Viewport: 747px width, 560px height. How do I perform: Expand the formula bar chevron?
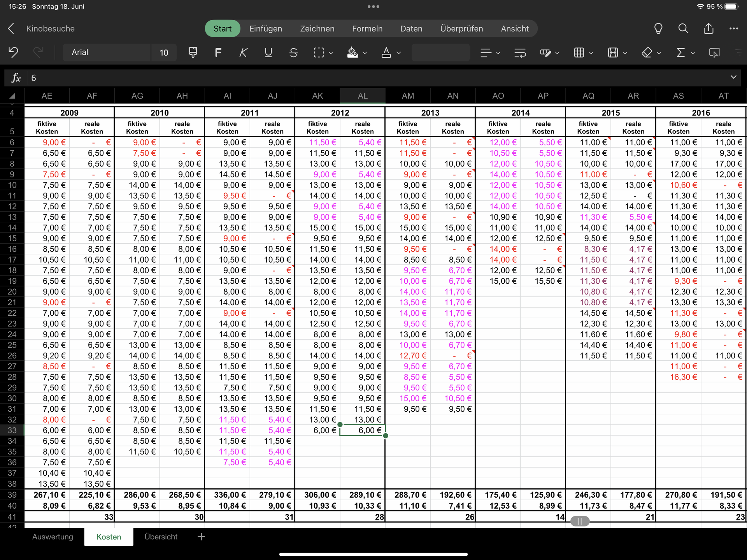click(733, 77)
